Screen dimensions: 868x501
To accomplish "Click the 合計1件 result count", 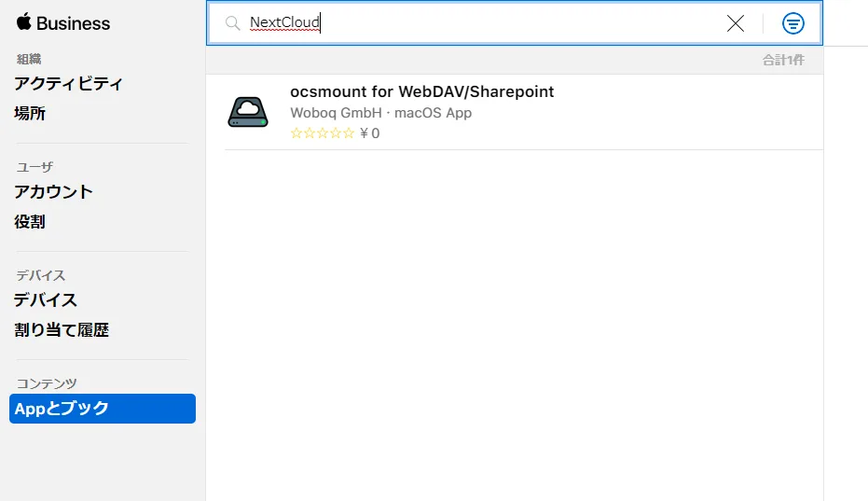I will [782, 60].
